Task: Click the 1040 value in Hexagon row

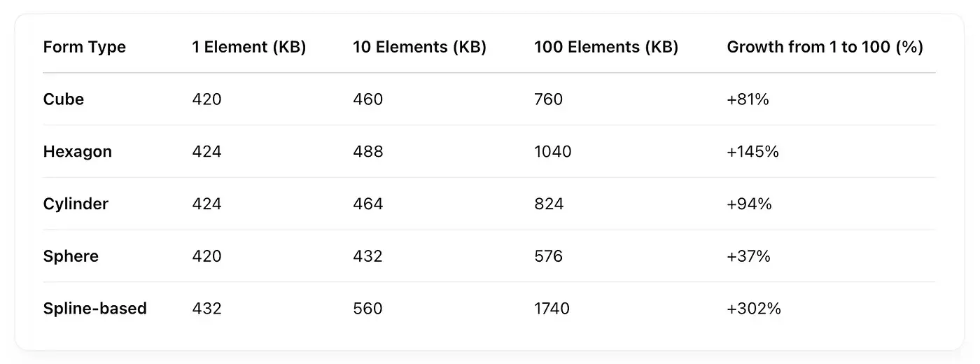Action: (x=553, y=151)
